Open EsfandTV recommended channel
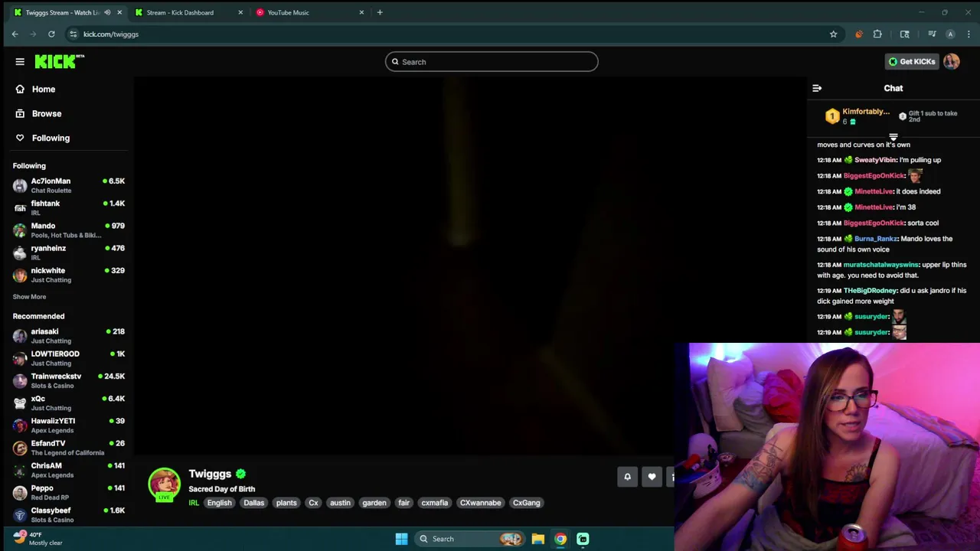980x551 pixels. pyautogui.click(x=69, y=448)
